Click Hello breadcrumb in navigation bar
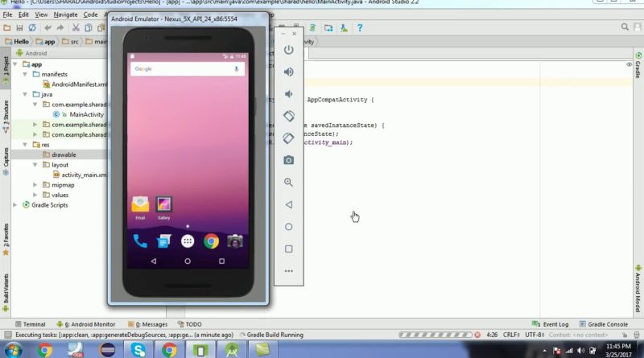This screenshot has width=644, height=358. click(x=17, y=42)
